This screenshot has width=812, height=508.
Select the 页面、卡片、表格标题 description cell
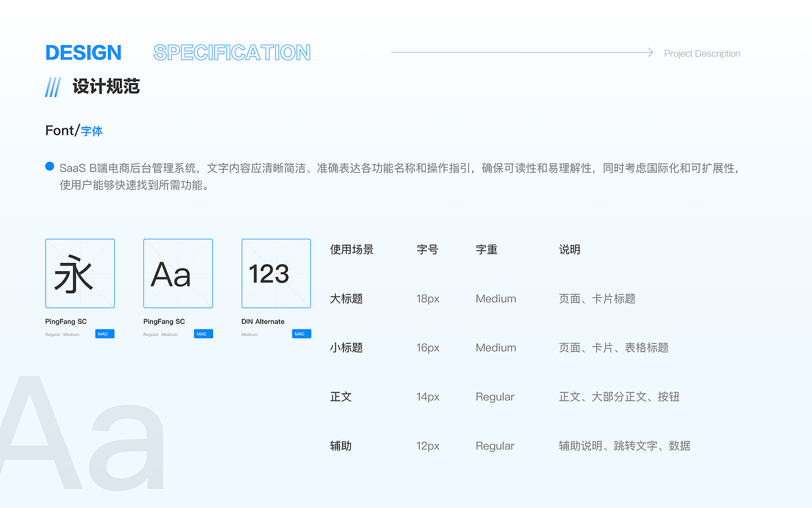pos(613,347)
